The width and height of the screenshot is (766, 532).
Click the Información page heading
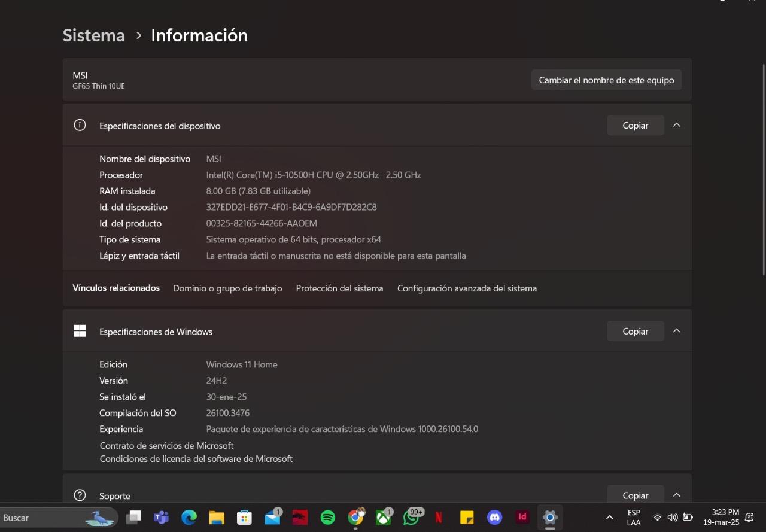[199, 35]
